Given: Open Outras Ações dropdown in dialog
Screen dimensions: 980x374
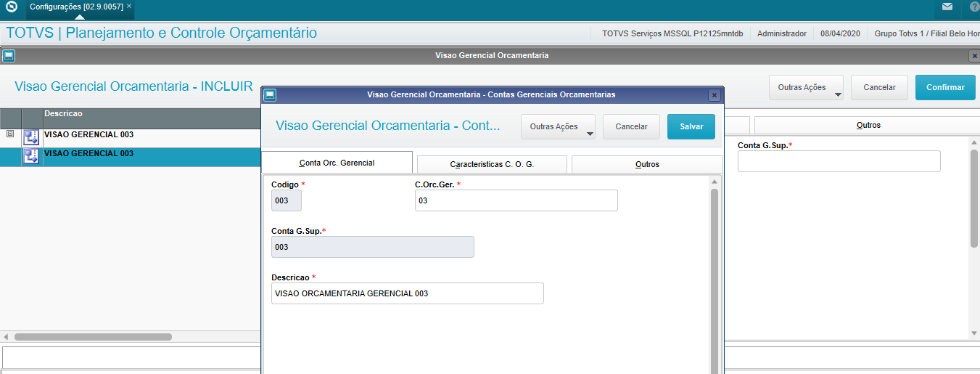Looking at the screenshot, I should pyautogui.click(x=559, y=126).
